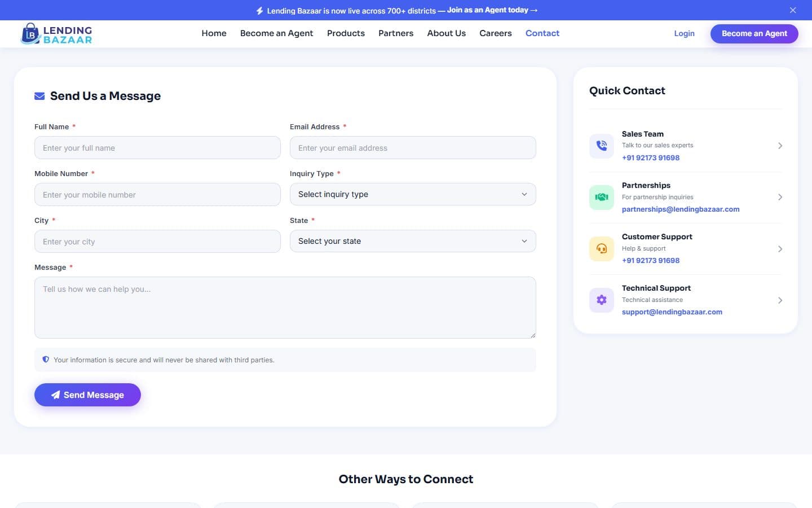
Task: Select the Contact nav item
Action: pos(542,33)
